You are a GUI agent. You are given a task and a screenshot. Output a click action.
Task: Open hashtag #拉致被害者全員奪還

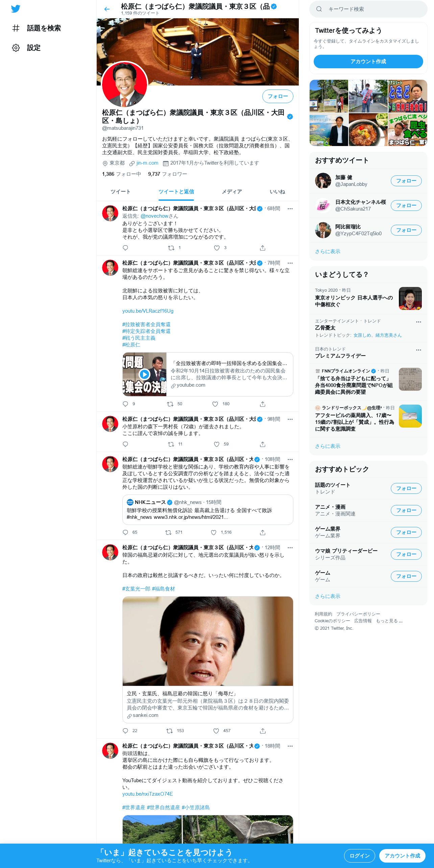[146, 324]
